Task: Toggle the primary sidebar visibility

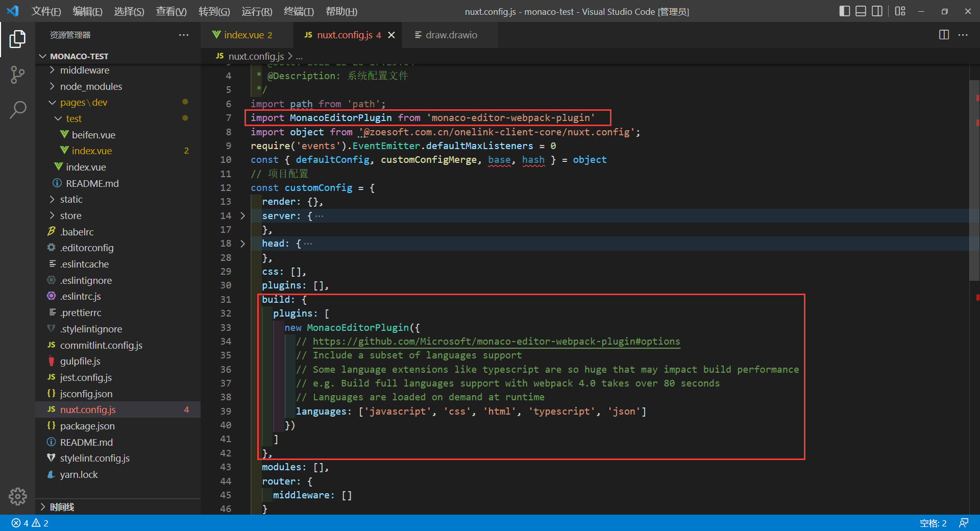Action: point(844,11)
